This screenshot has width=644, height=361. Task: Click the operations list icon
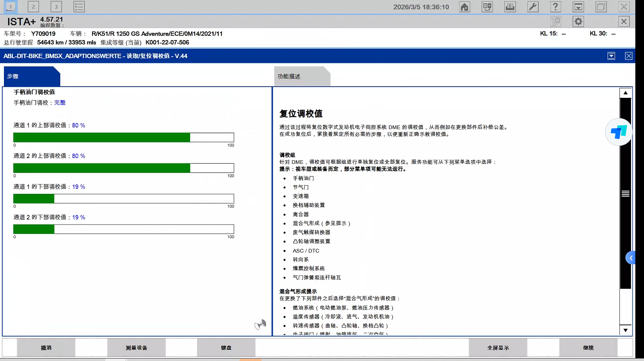click(79, 7)
